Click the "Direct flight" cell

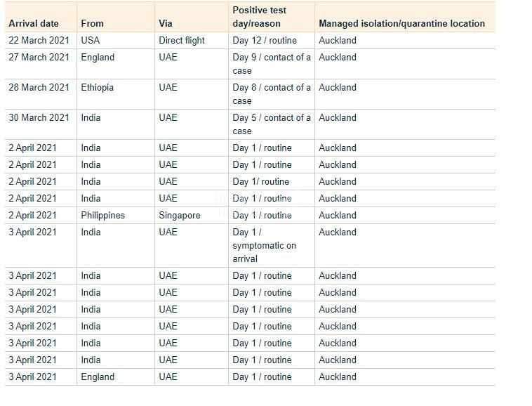pyautogui.click(x=182, y=40)
